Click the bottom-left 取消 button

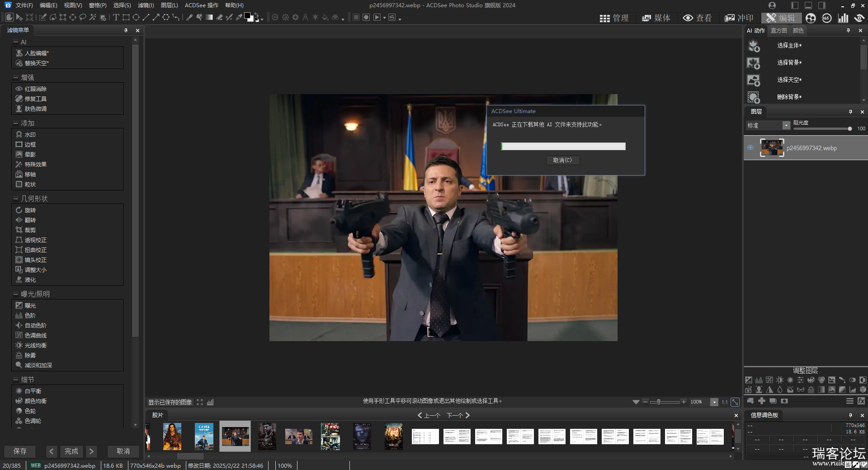(x=123, y=451)
